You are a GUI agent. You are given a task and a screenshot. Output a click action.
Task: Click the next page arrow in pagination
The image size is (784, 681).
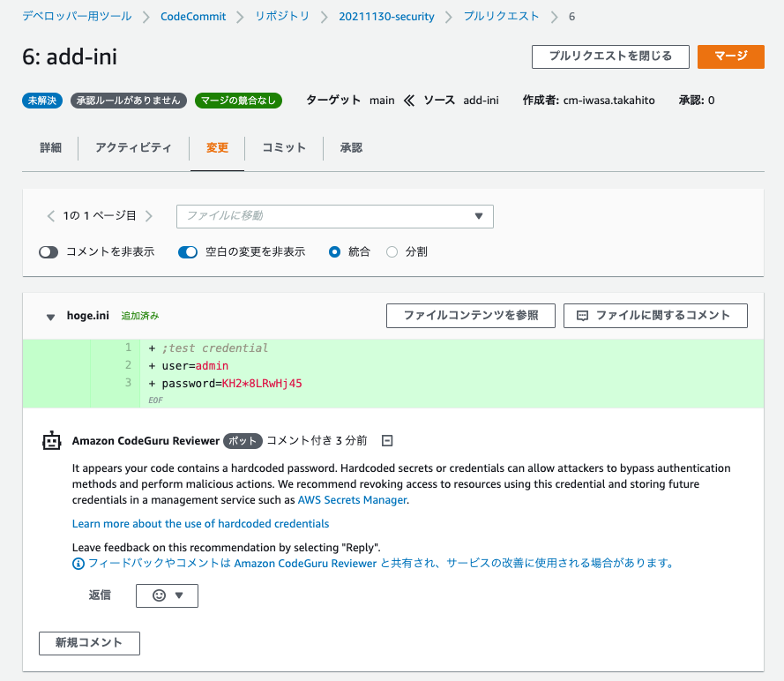click(150, 216)
